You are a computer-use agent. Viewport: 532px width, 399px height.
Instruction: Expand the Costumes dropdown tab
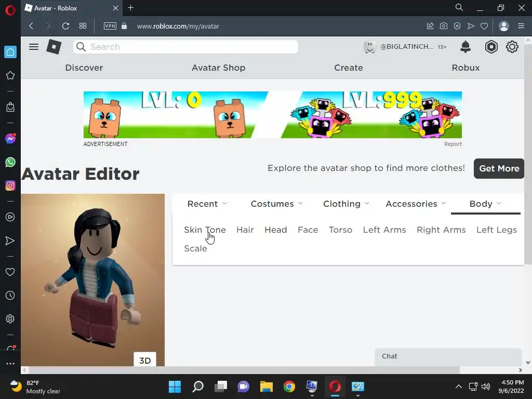pos(276,204)
